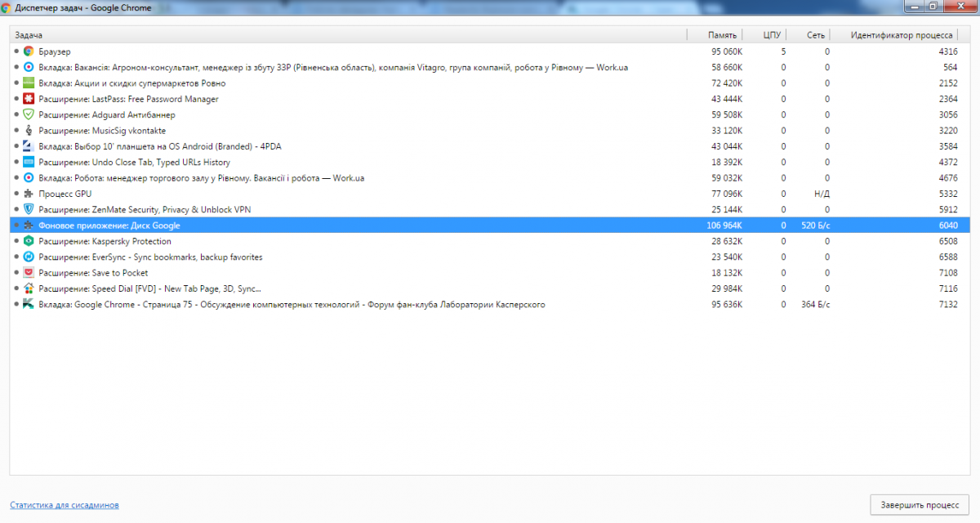Click the Speed Dial [FVD] icon

click(28, 288)
